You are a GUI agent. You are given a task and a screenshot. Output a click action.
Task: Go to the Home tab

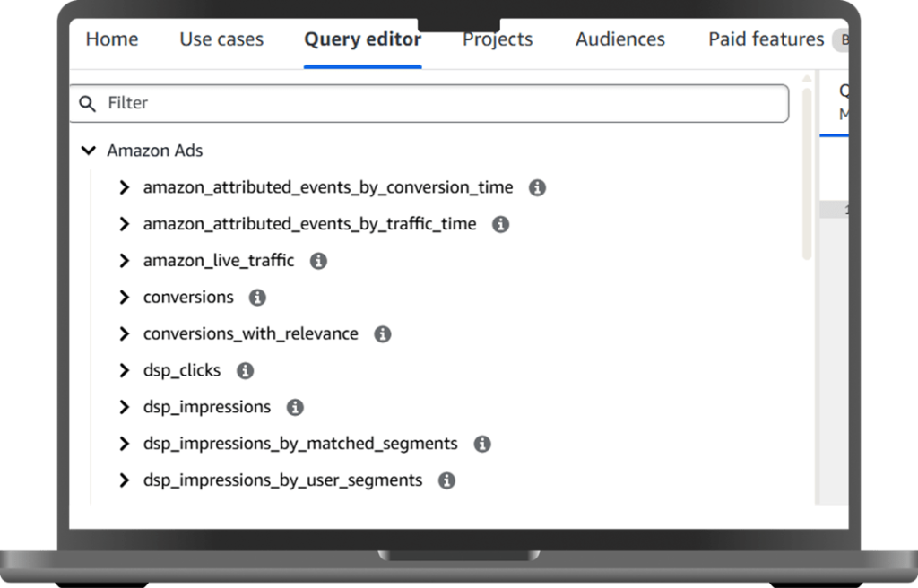112,39
